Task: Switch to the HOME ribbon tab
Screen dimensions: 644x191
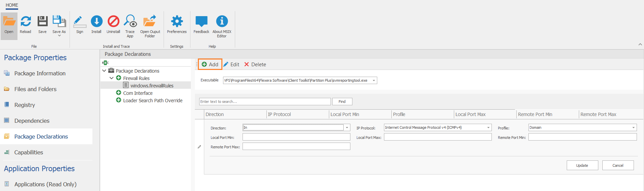Action: 12,5
